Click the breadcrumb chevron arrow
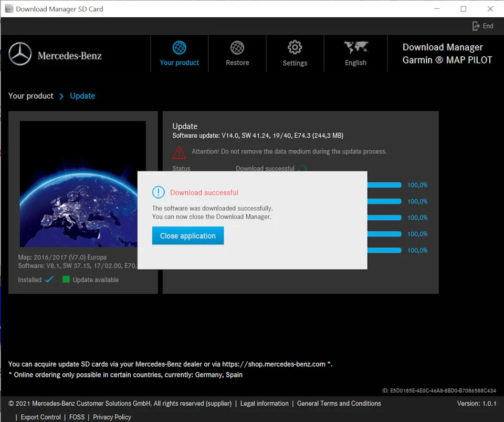This screenshot has height=422, width=504. pyautogui.click(x=61, y=96)
